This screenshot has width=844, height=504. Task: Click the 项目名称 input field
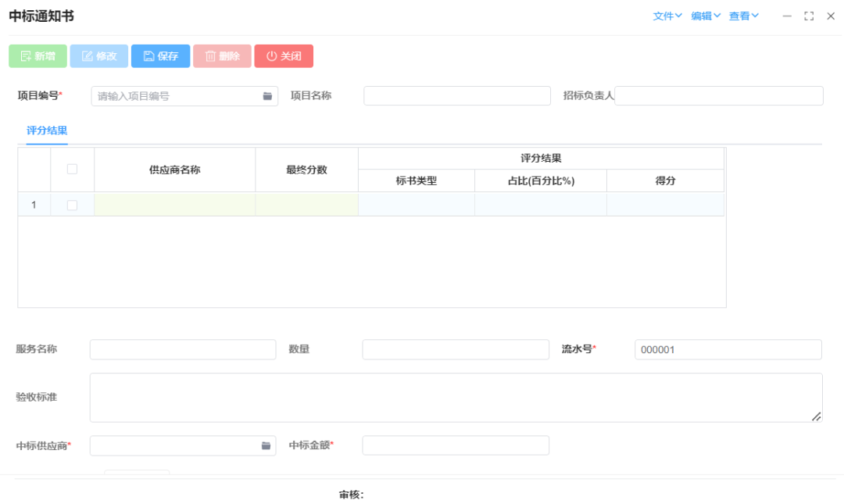(457, 96)
